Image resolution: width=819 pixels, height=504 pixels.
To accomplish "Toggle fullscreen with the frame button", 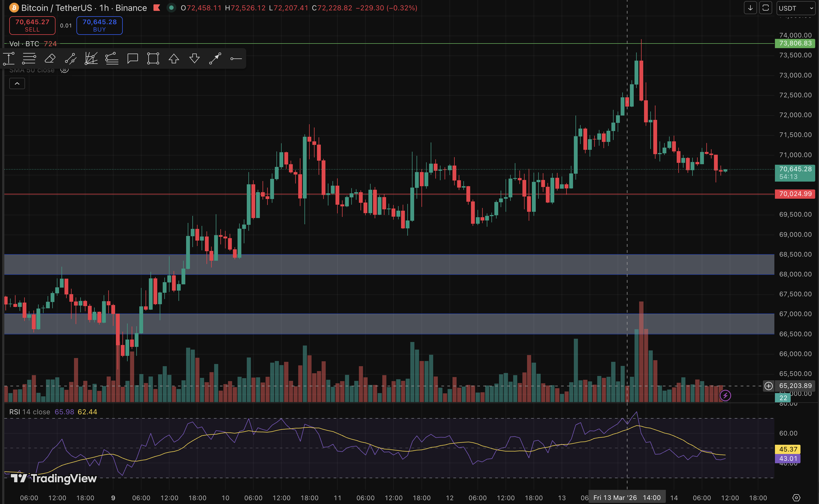I will (766, 8).
